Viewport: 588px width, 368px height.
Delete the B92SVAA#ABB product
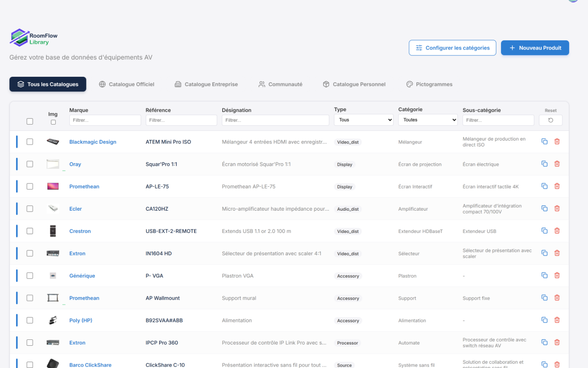(557, 320)
